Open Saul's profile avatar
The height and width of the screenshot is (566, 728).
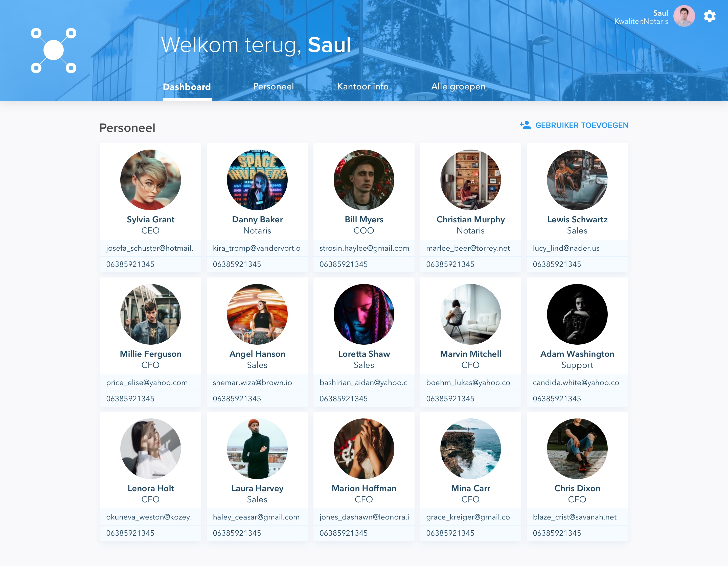684,16
